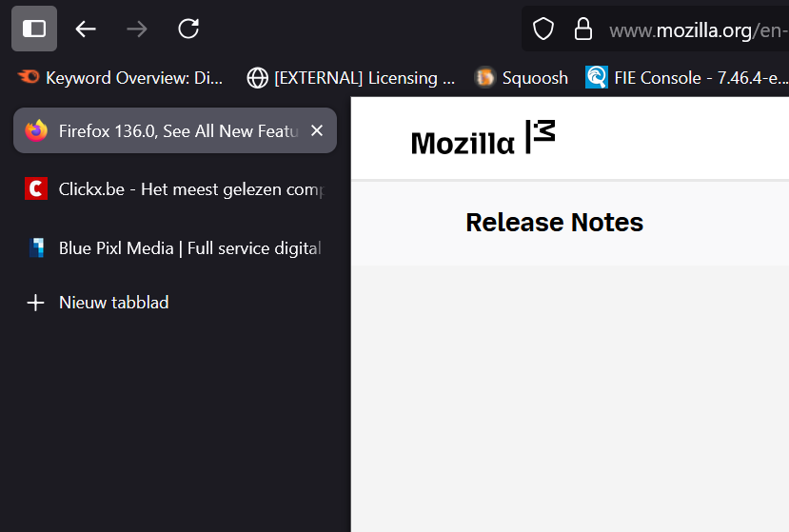This screenshot has height=532, width=789.
Task: Click the Firefox logo favicon in active tab
Action: tap(36, 130)
